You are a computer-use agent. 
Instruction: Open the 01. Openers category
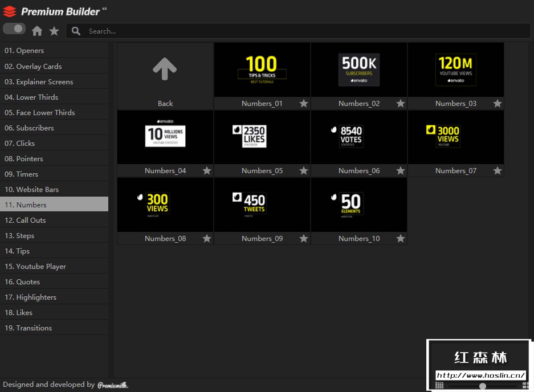click(x=54, y=50)
